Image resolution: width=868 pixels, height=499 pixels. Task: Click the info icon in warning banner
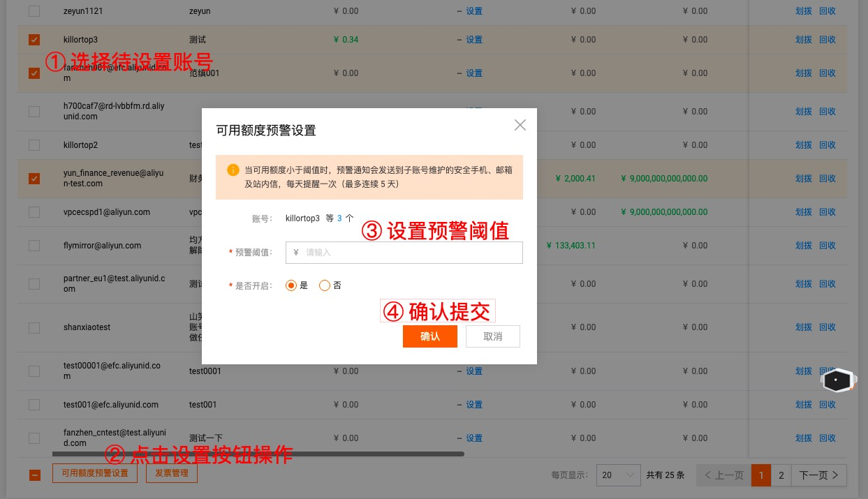point(233,170)
